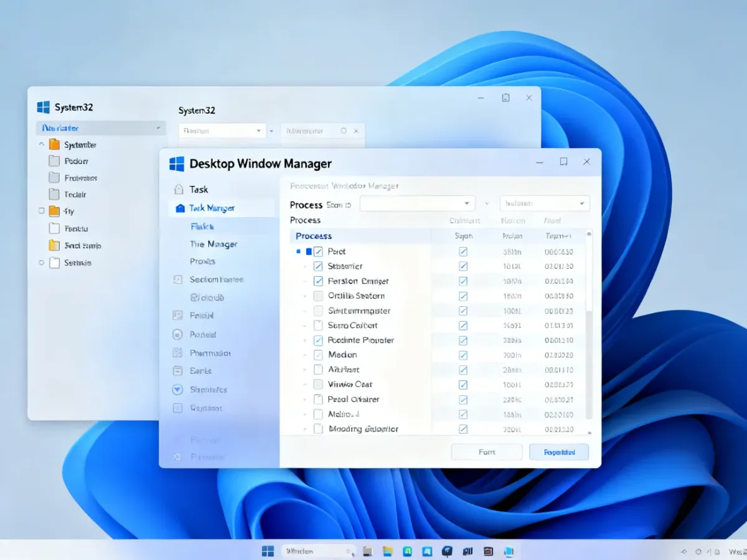This screenshot has height=560, width=747.
Task: Click the round down-arrow icon in Desktop Window Manager sidebar
Action: (178, 390)
